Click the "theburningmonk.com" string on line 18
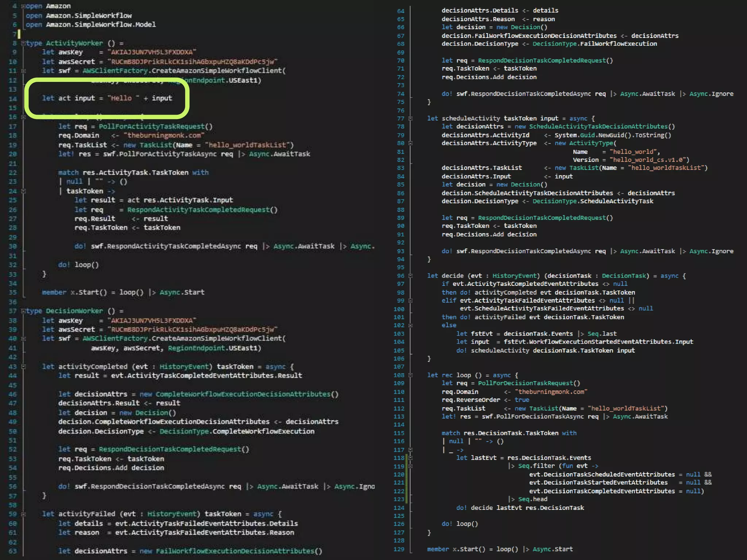Screen dimensions: 747x560 [x=164, y=135]
